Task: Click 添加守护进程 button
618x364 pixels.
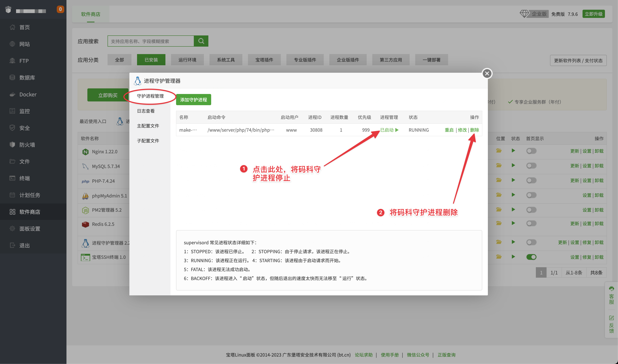Action: 193,100
